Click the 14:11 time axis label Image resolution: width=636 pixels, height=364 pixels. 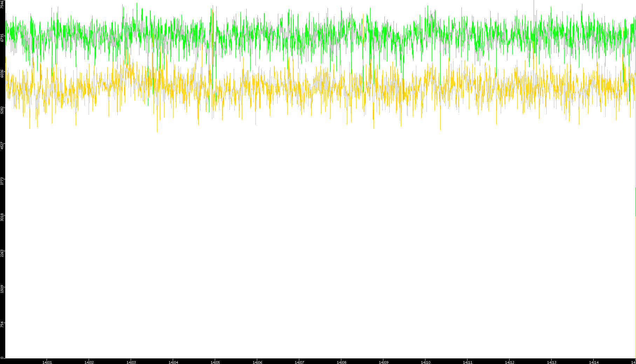(x=467, y=362)
